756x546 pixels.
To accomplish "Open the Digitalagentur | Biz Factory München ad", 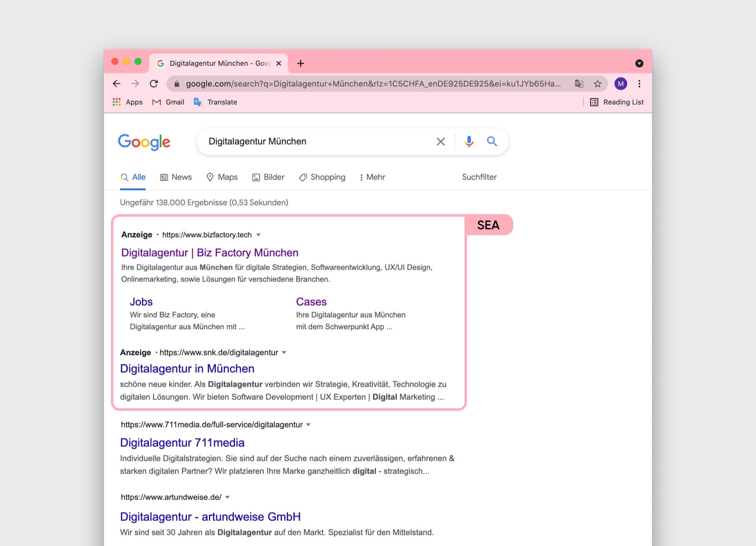I will (x=210, y=253).
